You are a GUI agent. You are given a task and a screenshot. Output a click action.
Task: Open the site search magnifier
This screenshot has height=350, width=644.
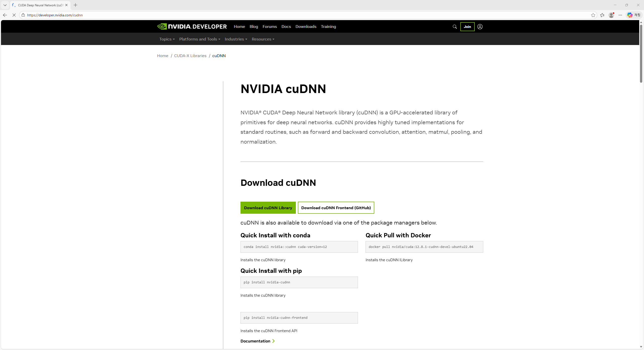(455, 26)
